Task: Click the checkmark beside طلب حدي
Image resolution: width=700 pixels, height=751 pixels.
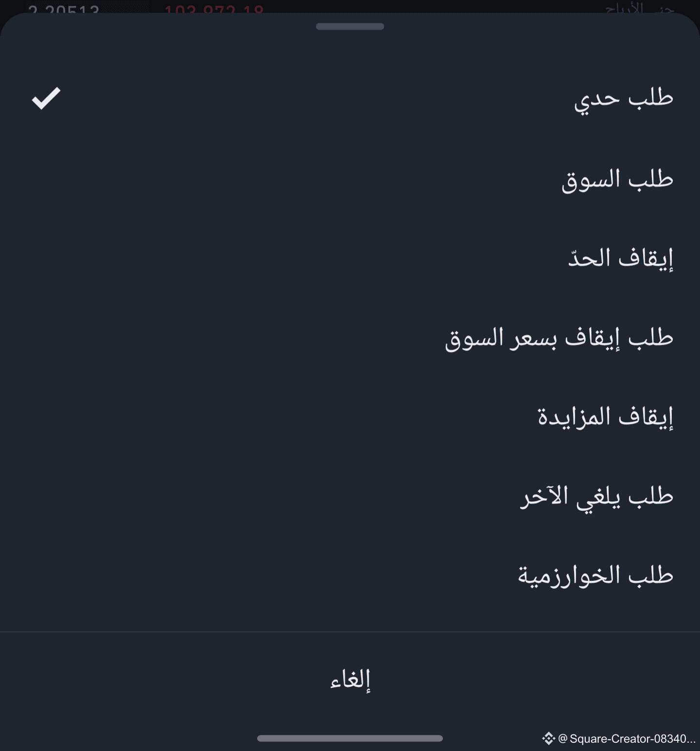Action: pos(46,98)
